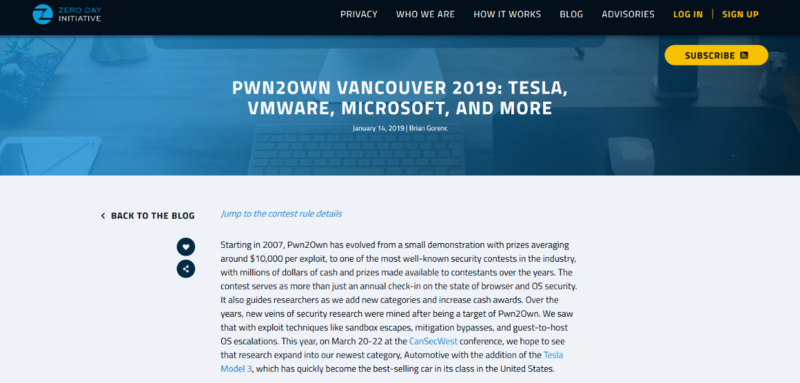Viewport: 800px width, 383px height.
Task: Open the Advisories section
Action: pyautogui.click(x=628, y=14)
